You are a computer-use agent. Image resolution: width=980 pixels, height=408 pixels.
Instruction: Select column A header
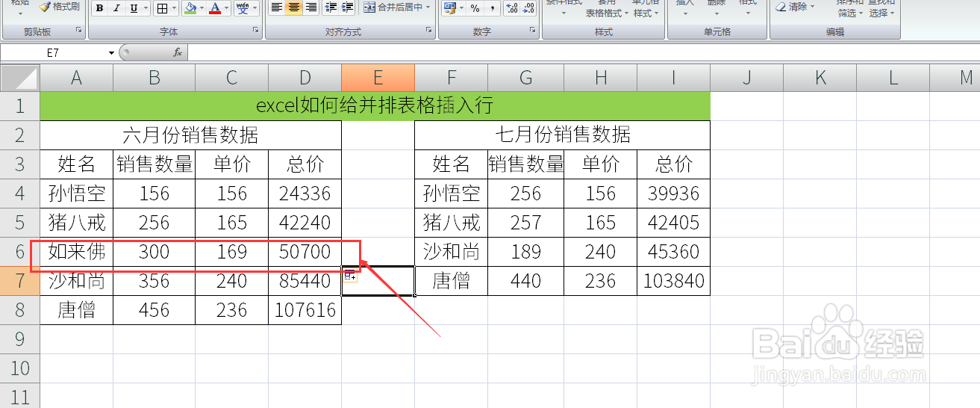point(76,77)
